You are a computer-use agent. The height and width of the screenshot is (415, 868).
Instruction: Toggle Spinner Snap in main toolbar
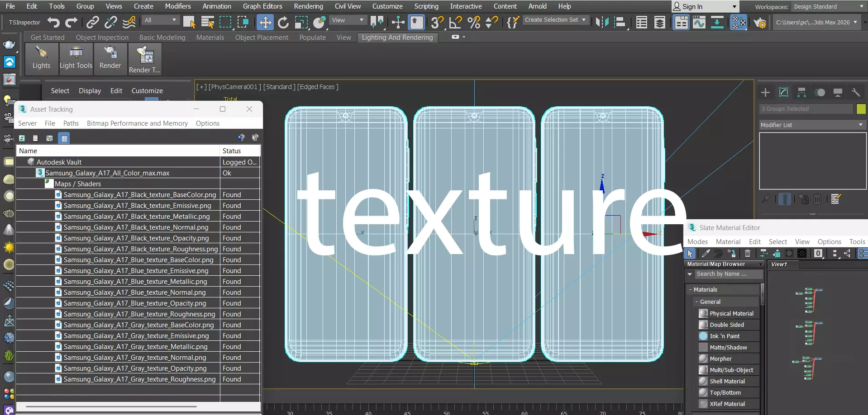(x=491, y=22)
